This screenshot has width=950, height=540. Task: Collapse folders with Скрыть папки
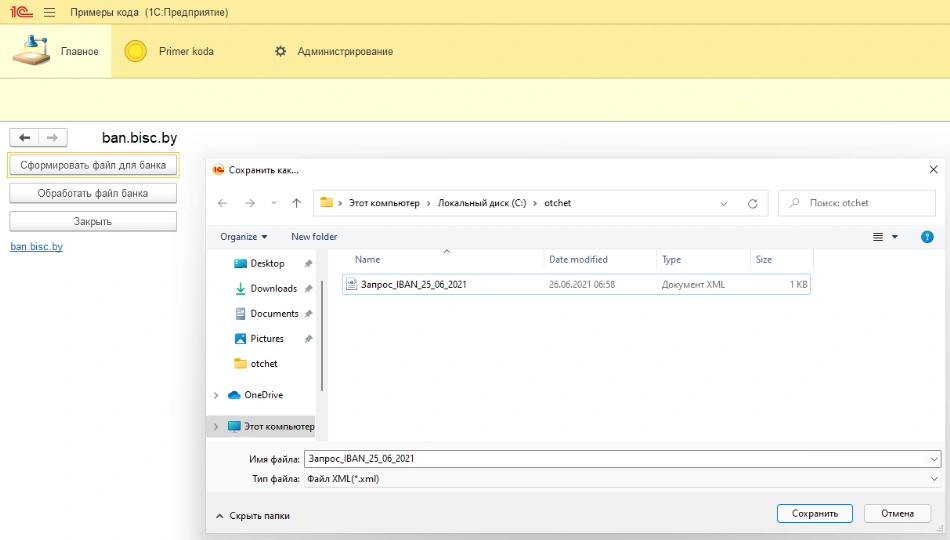[253, 515]
